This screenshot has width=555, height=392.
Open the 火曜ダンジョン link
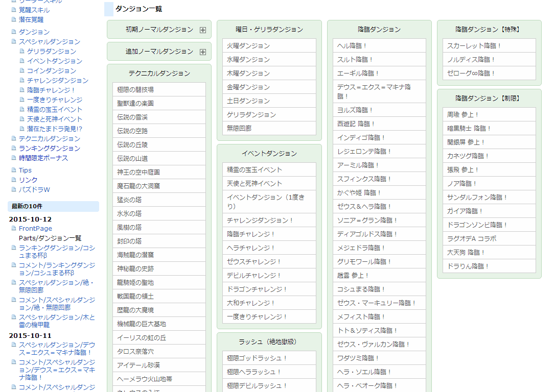[248, 45]
